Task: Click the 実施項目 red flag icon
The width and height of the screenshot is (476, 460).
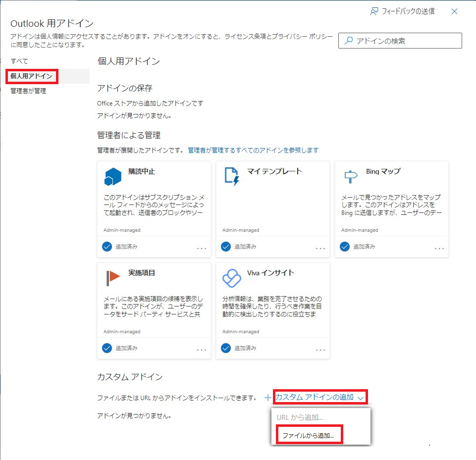Action: (113, 278)
